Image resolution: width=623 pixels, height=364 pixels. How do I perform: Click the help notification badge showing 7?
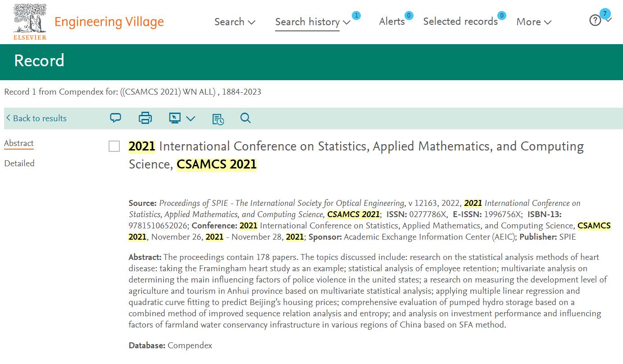pyautogui.click(x=605, y=13)
